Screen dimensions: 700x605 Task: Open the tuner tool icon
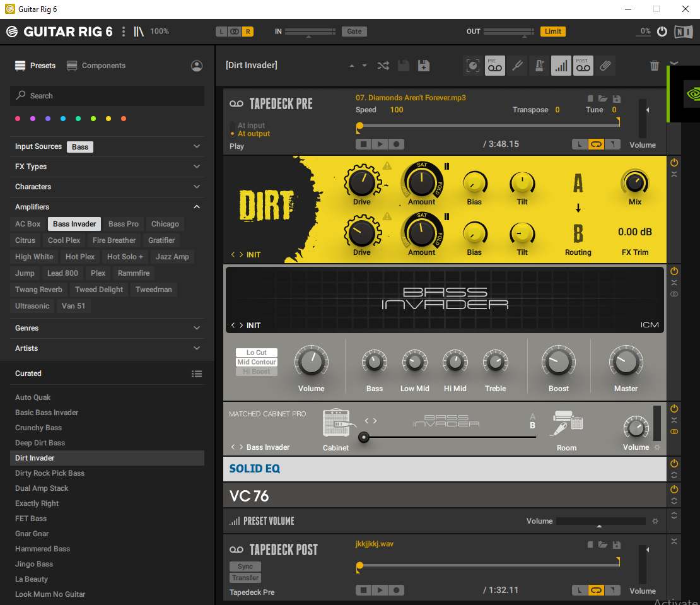(x=517, y=66)
